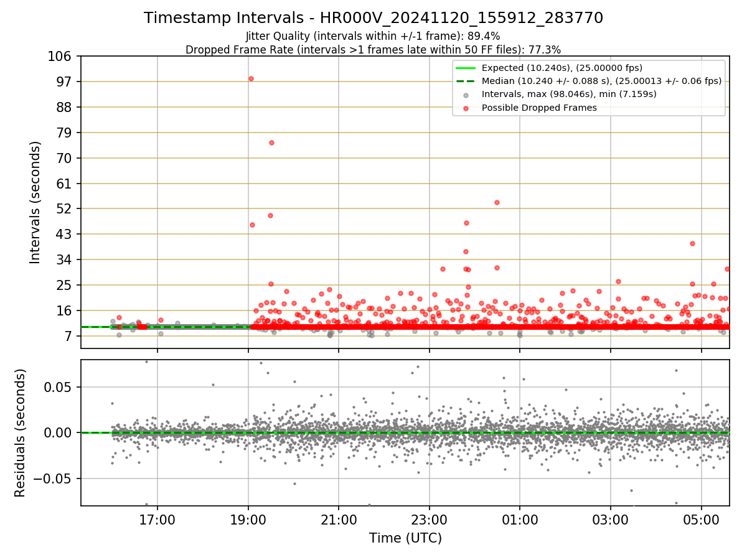Click the red outlier point near 54 seconds after midnight
The width and height of the screenshot is (747, 560).
point(497,202)
